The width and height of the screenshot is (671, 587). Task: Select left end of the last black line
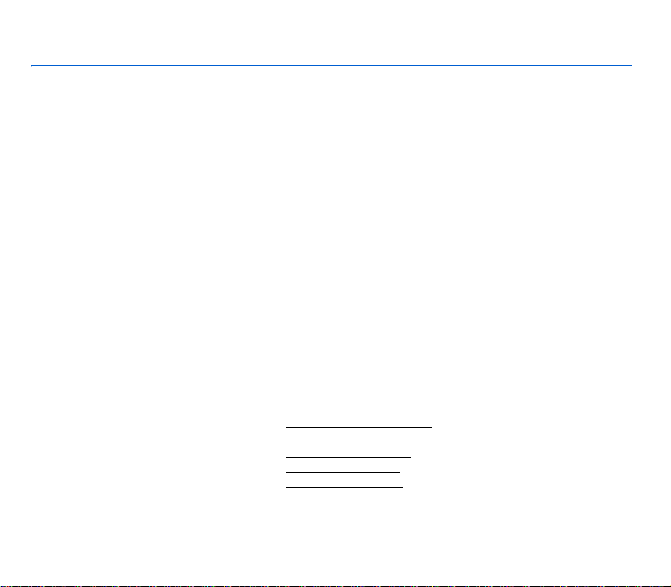click(x=287, y=487)
